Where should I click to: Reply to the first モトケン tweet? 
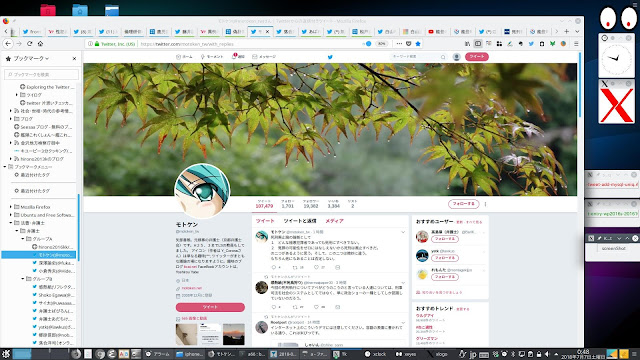coord(274,267)
